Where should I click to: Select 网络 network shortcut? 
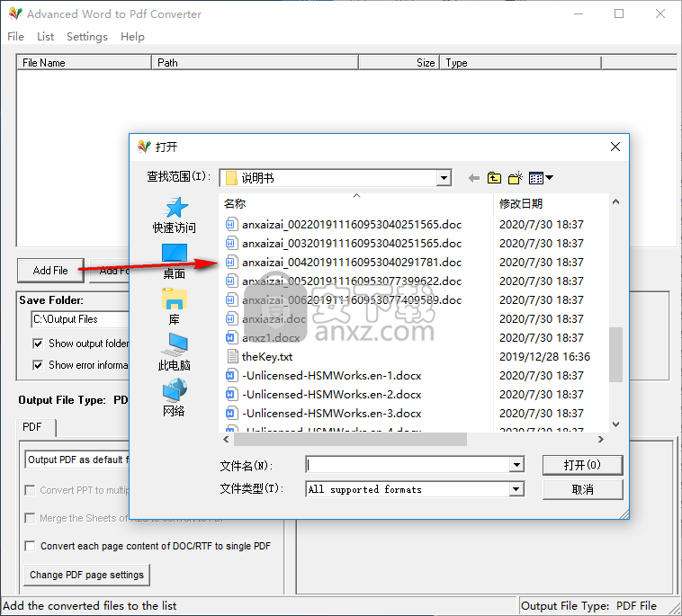(x=175, y=397)
